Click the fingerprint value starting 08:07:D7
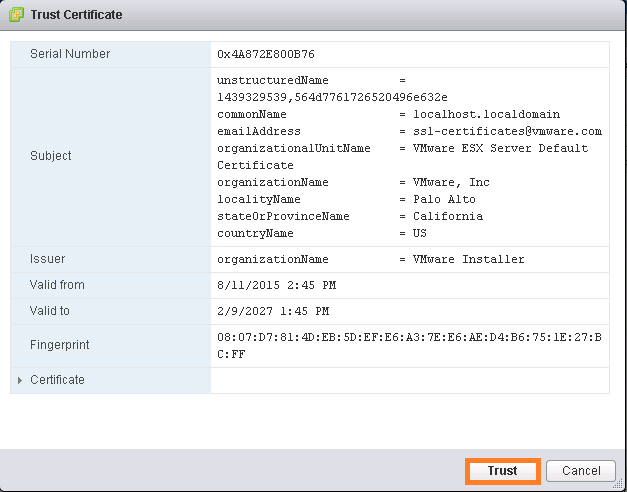 [x=409, y=346]
